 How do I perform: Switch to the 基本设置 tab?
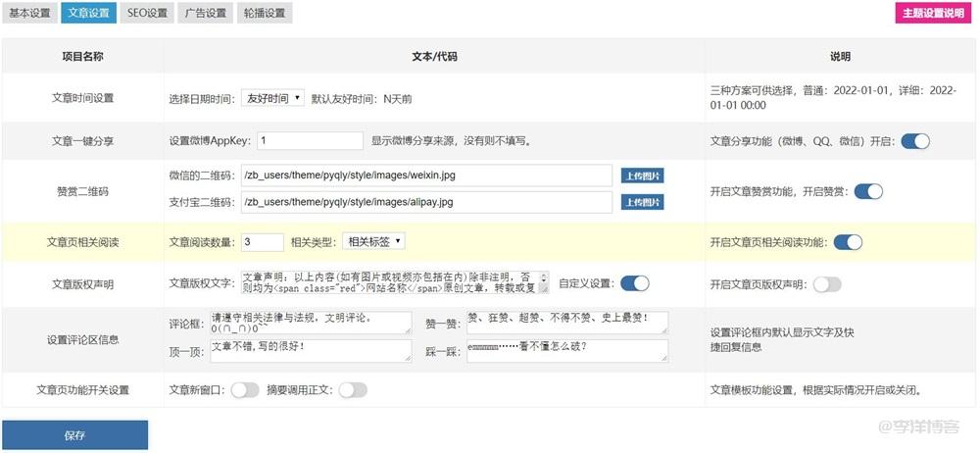(29, 14)
